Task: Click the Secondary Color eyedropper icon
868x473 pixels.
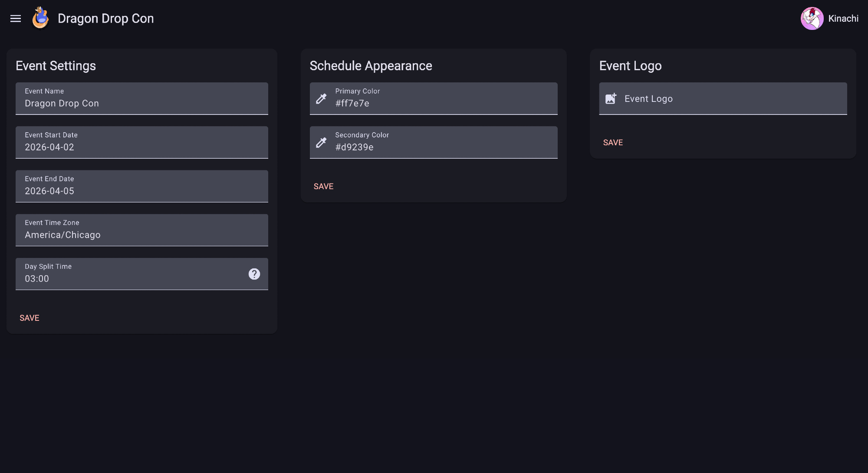Action: pyautogui.click(x=321, y=143)
